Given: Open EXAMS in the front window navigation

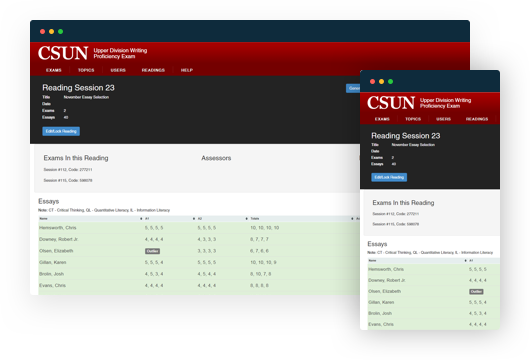Looking at the screenshot, I should [x=382, y=119].
